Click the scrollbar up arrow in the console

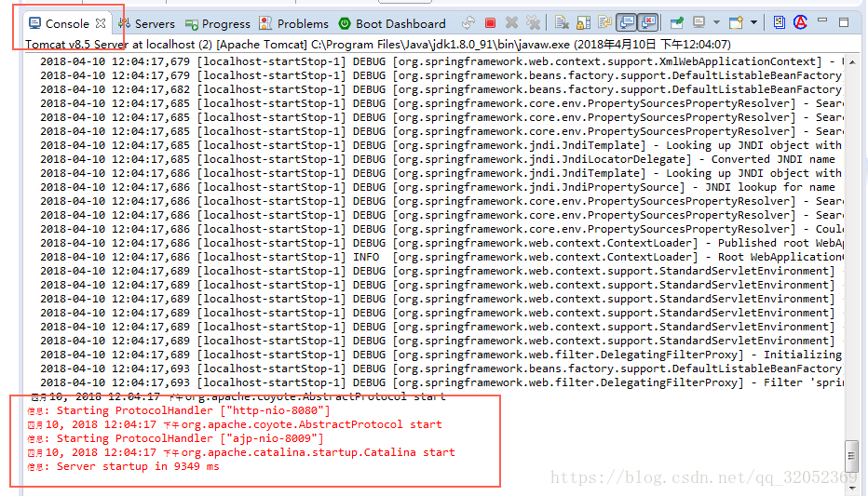852,62
